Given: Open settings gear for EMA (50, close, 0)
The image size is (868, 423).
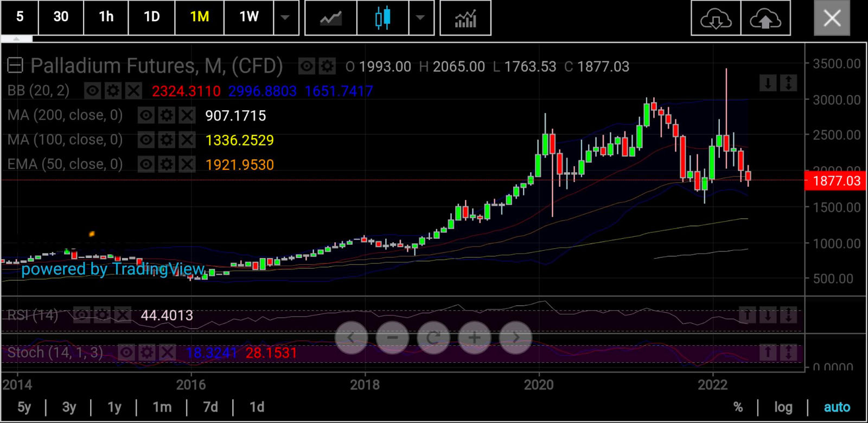Looking at the screenshot, I should click(167, 164).
